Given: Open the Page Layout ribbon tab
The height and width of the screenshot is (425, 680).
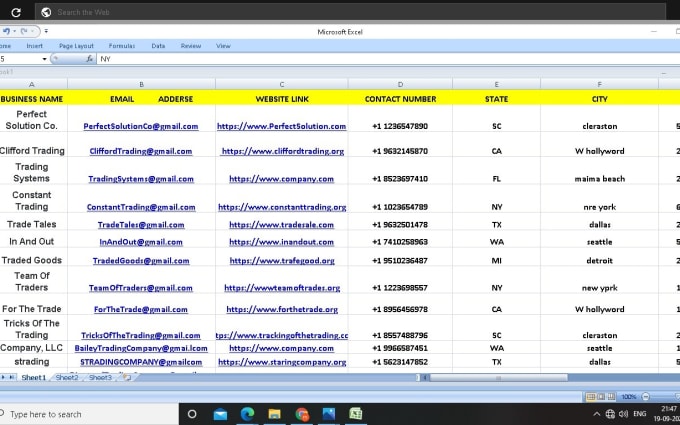Looking at the screenshot, I should 76,46.
